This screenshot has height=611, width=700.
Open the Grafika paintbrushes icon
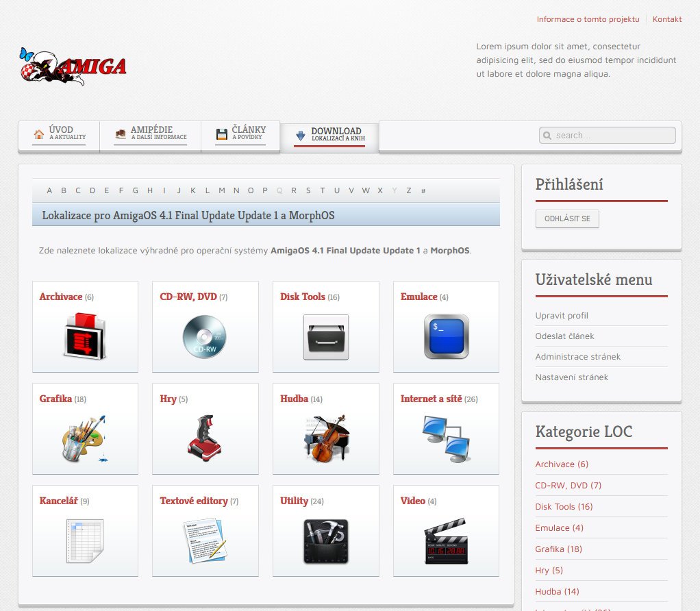click(x=85, y=438)
